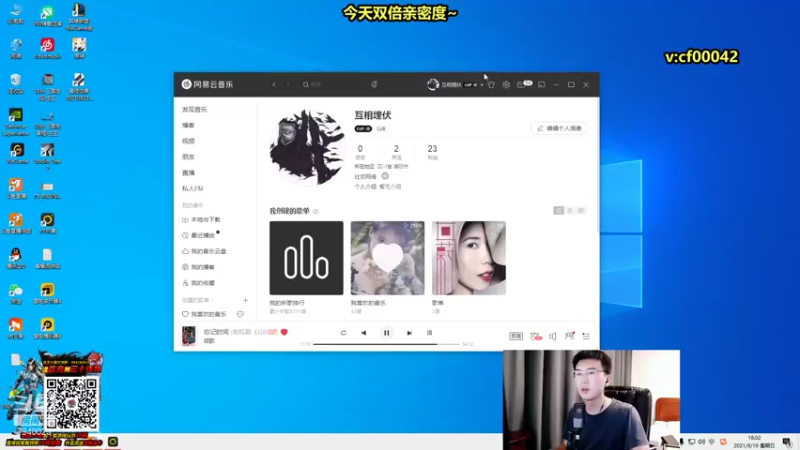The width and height of the screenshot is (800, 450).
Task: Change the loop playback mode icon
Action: (x=343, y=333)
